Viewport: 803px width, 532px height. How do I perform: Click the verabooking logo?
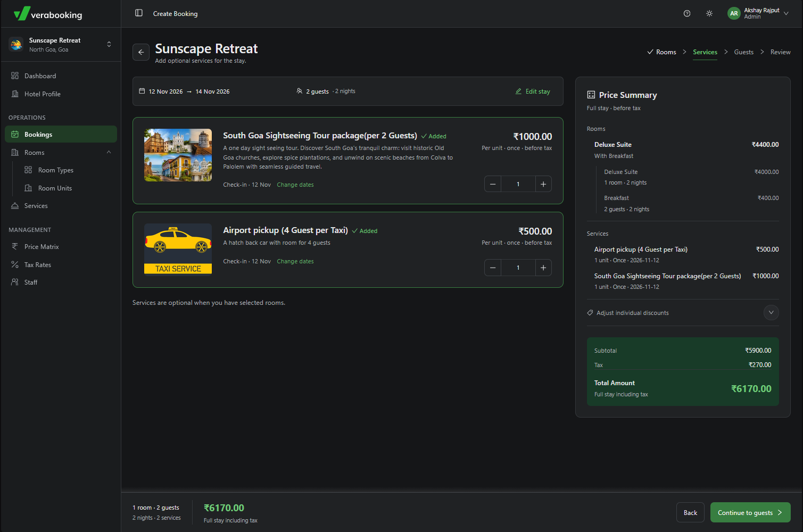(x=48, y=14)
